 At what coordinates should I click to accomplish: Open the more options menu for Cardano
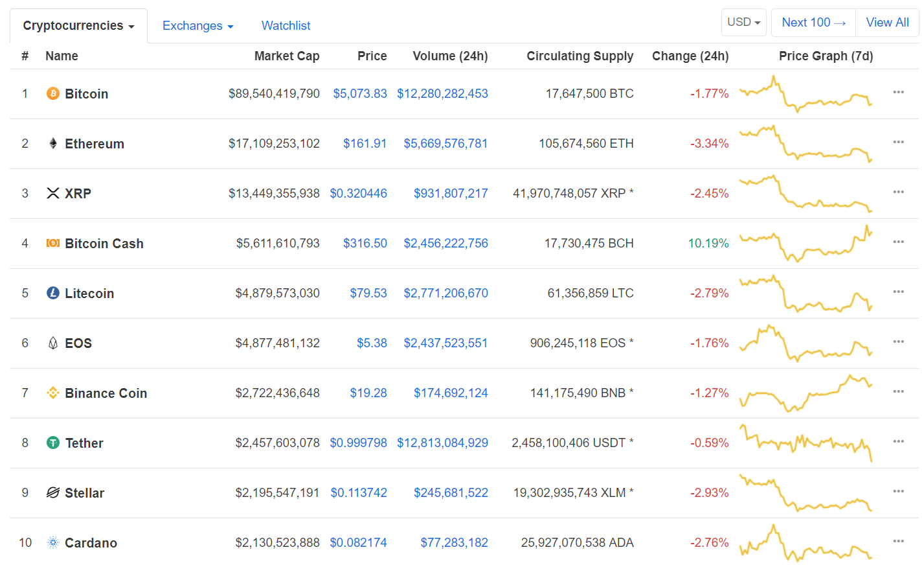click(x=898, y=541)
